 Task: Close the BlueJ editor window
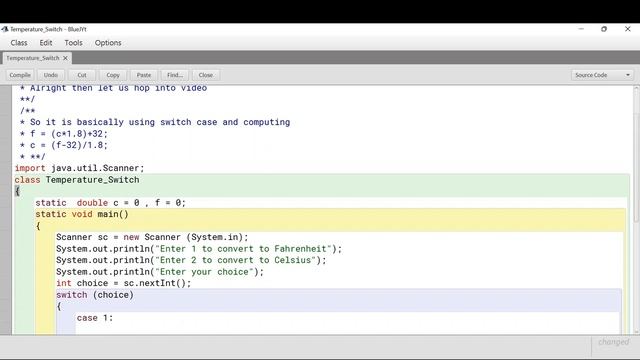(628, 29)
